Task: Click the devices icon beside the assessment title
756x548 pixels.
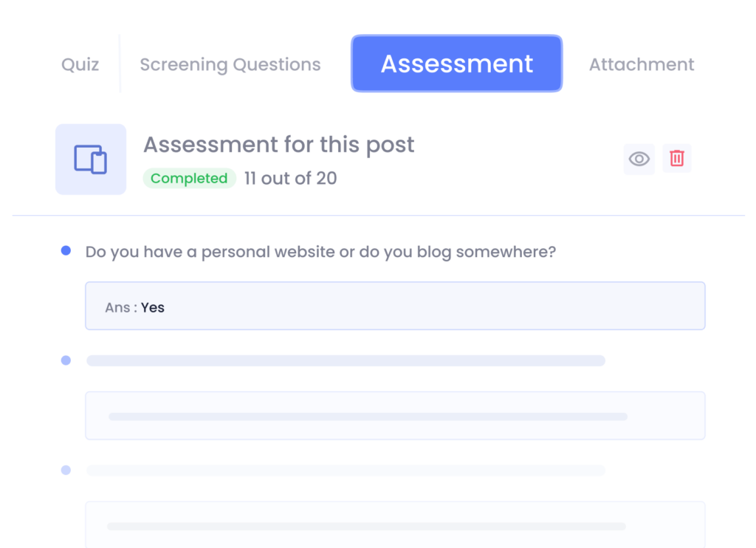Action: coord(91,160)
